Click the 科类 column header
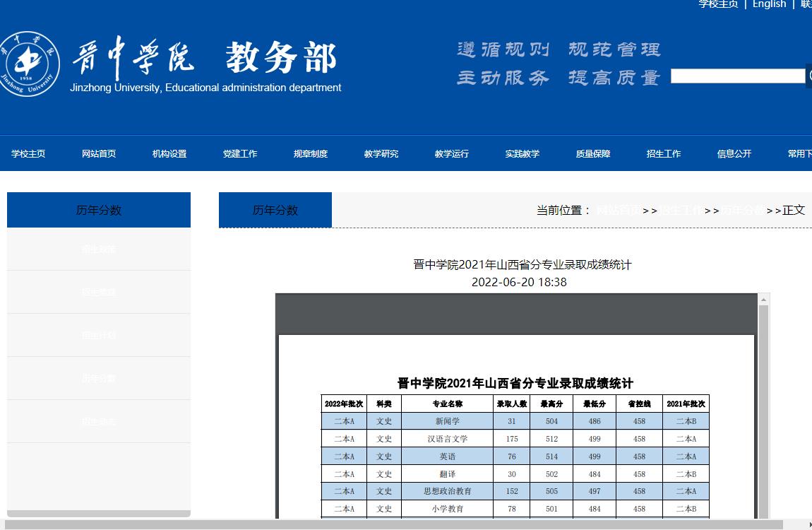Viewport: 812px width, 530px height. click(384, 404)
